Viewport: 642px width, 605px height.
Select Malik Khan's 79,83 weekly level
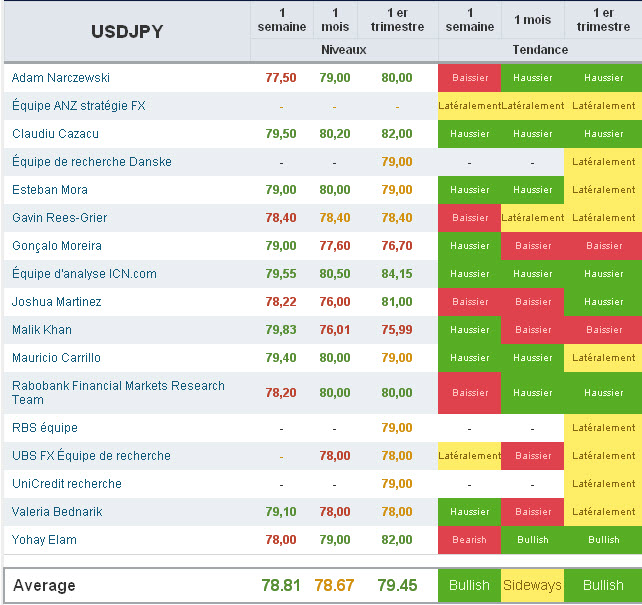281,330
